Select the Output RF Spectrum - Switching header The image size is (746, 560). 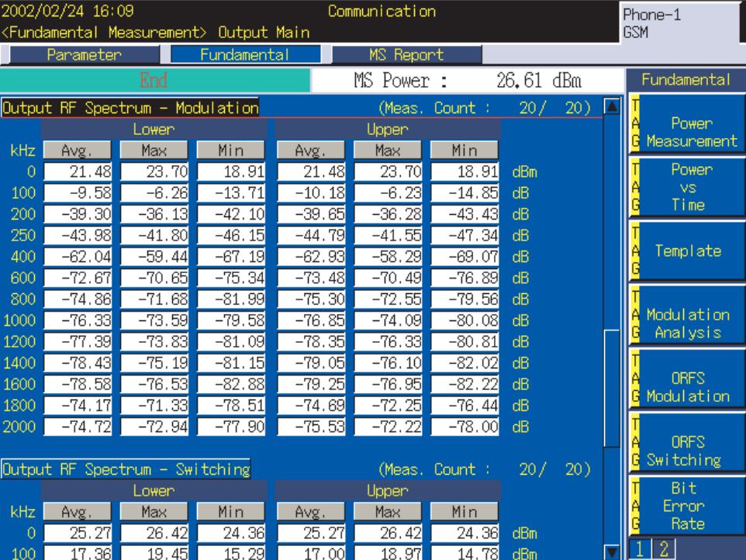pos(126,469)
